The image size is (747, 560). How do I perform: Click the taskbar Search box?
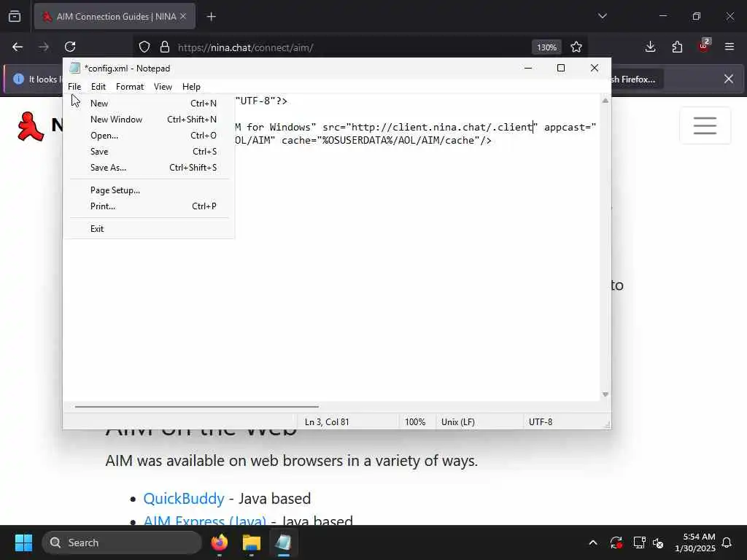122,542
